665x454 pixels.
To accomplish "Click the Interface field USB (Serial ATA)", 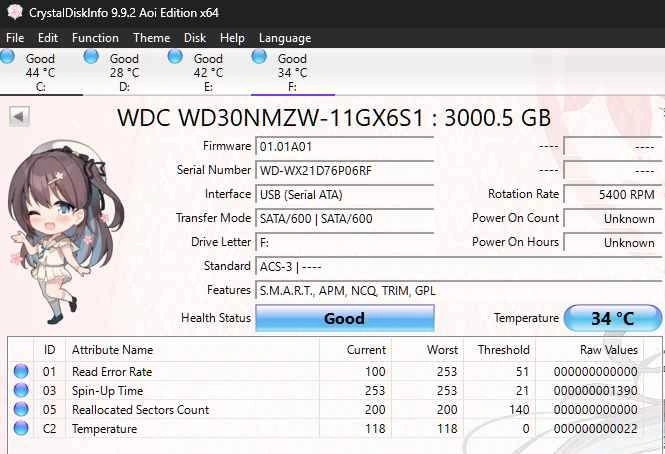I will (344, 195).
